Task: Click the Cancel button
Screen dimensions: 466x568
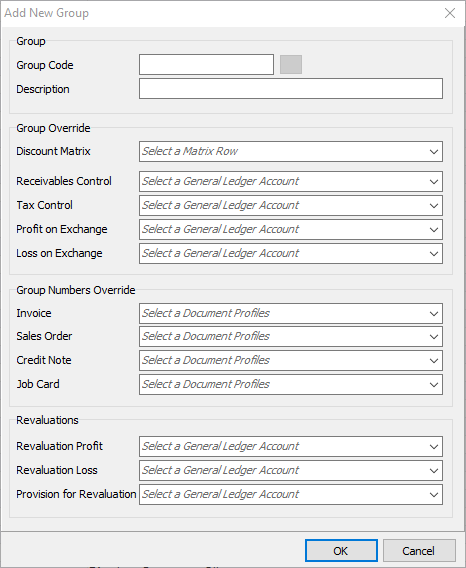Action: (419, 551)
